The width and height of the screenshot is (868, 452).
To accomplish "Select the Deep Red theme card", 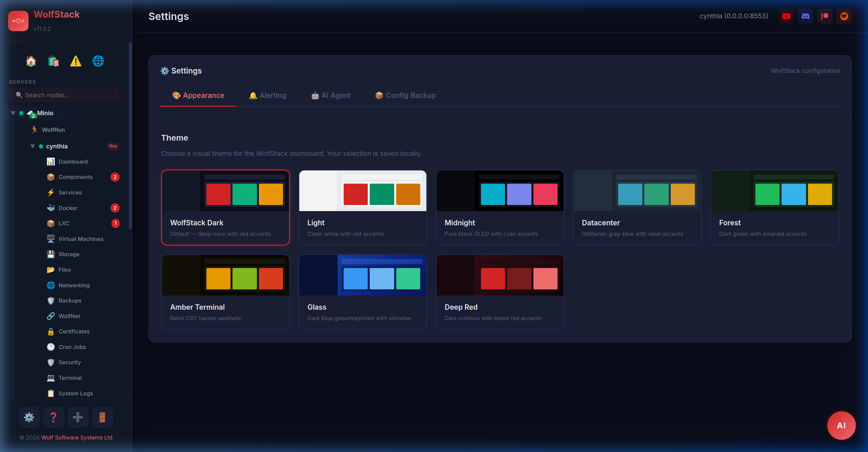I will tap(500, 292).
